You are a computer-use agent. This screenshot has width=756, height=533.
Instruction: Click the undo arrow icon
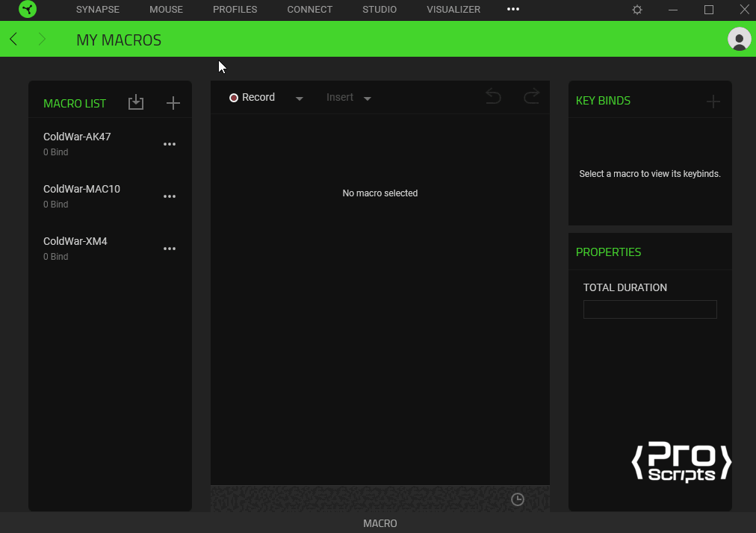click(x=493, y=97)
